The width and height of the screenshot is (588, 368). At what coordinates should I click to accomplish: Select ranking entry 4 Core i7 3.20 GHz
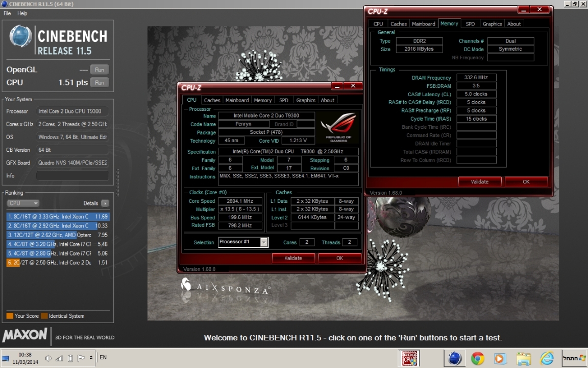click(x=58, y=244)
